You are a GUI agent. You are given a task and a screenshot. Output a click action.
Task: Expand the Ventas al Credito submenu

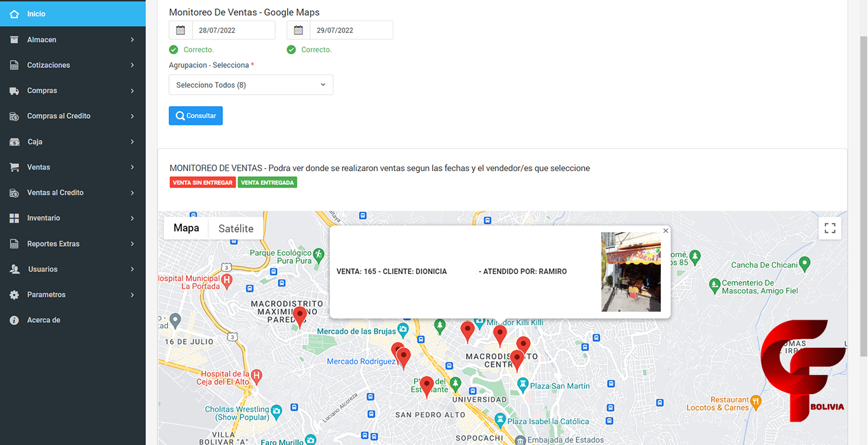click(x=72, y=193)
